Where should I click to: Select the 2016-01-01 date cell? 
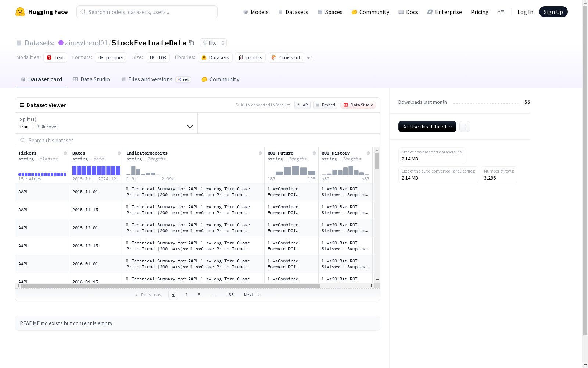[x=96, y=264]
